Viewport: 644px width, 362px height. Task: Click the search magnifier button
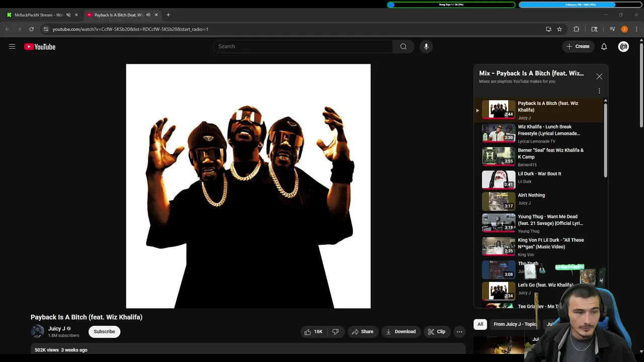click(x=403, y=46)
